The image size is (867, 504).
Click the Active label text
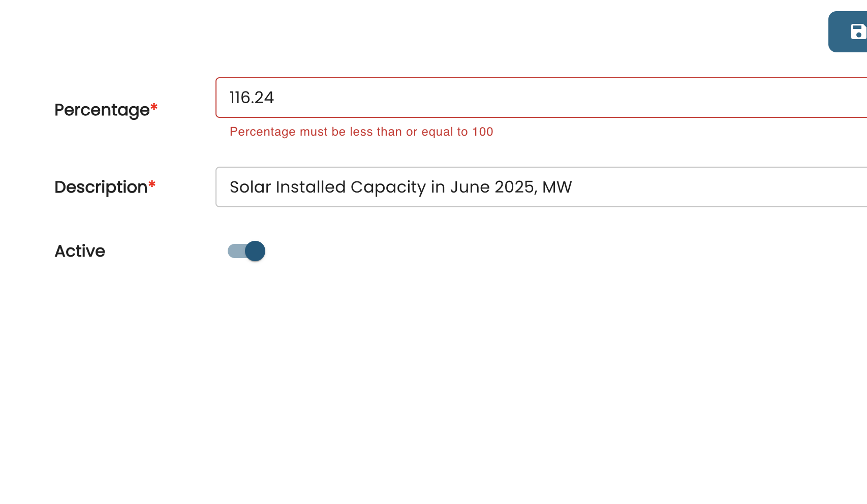click(x=80, y=251)
